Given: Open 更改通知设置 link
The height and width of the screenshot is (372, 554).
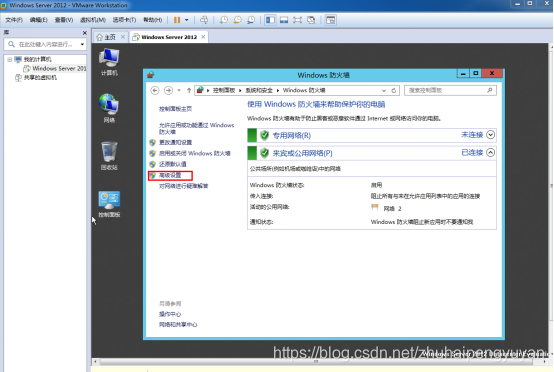Looking at the screenshot, I should (x=176, y=142).
